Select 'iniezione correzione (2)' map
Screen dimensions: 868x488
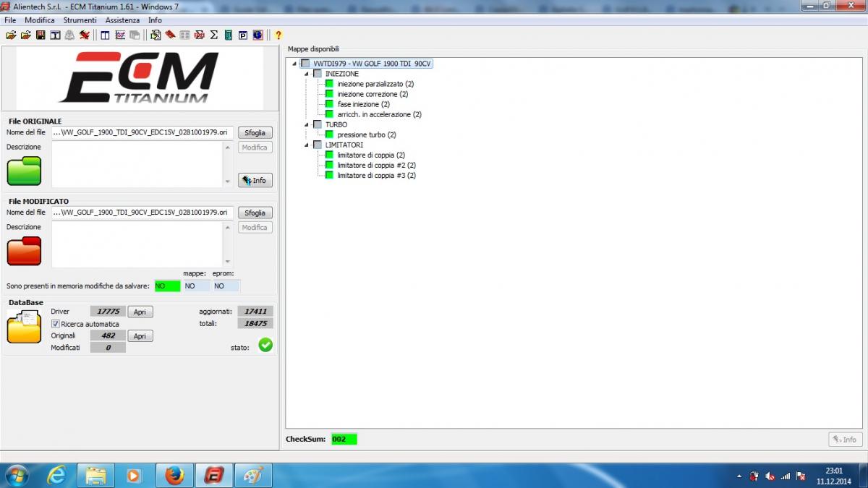point(373,94)
